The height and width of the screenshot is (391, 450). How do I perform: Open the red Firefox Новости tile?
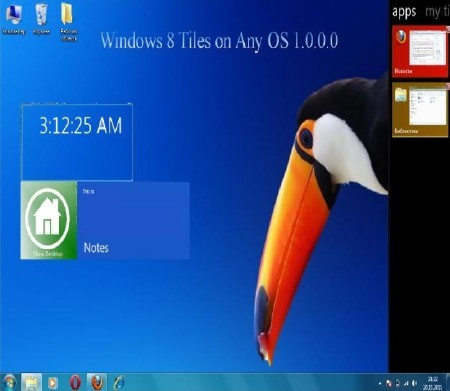pyautogui.click(x=420, y=52)
